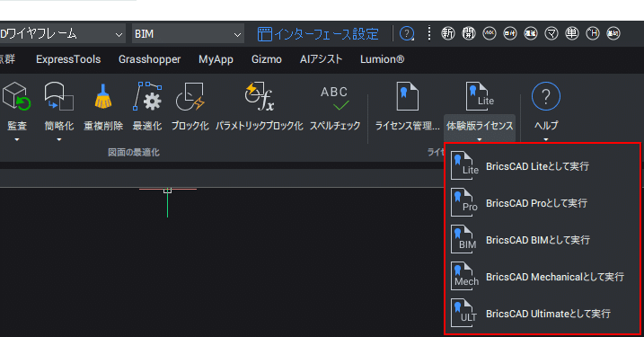Image resolution: width=644 pixels, height=337 pixels.
Task: Switch to the Grasshopper tab
Action: point(149,59)
